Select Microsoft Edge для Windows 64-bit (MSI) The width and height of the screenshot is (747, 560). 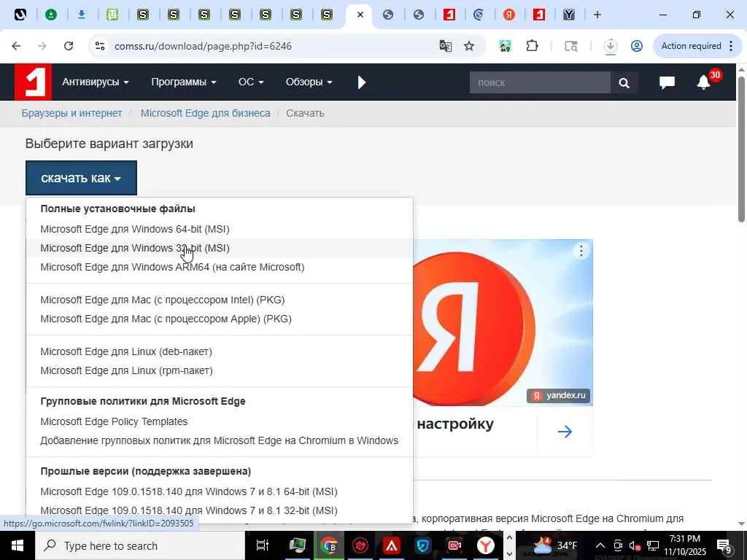(135, 229)
